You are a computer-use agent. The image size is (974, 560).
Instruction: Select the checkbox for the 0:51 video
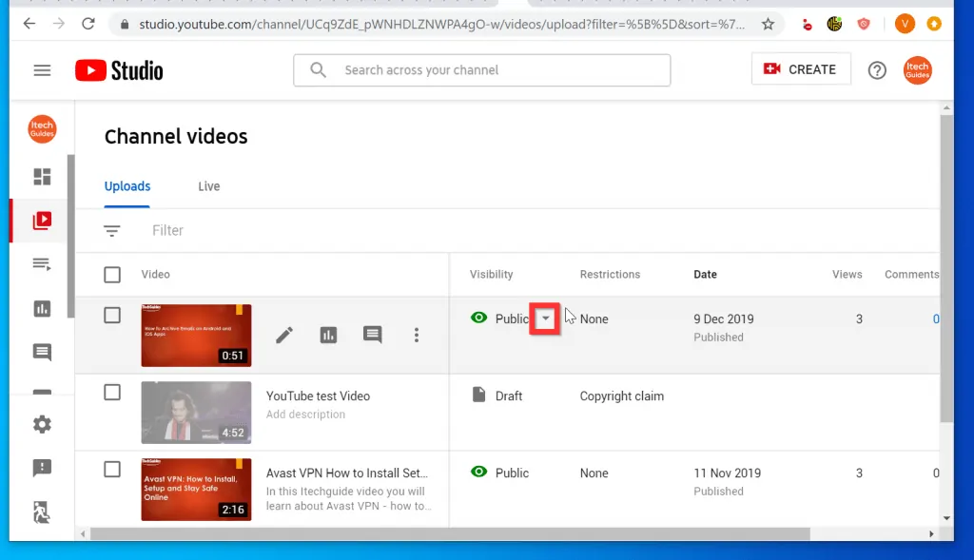click(x=112, y=316)
